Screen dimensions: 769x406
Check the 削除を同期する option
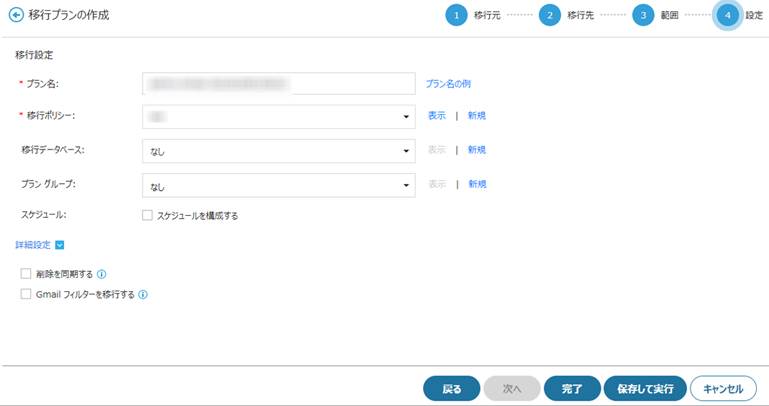tap(26, 274)
